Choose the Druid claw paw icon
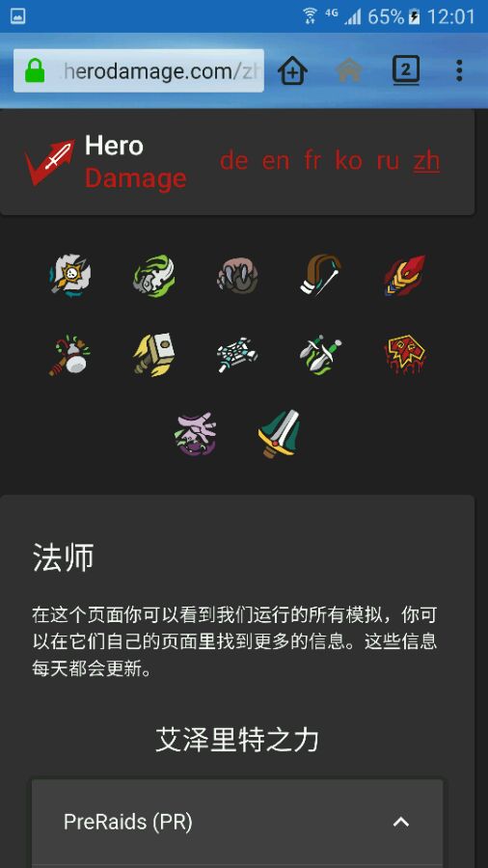 click(x=237, y=275)
